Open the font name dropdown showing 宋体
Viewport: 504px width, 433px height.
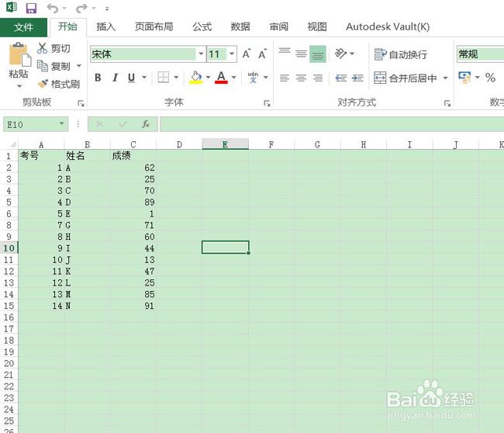point(201,54)
